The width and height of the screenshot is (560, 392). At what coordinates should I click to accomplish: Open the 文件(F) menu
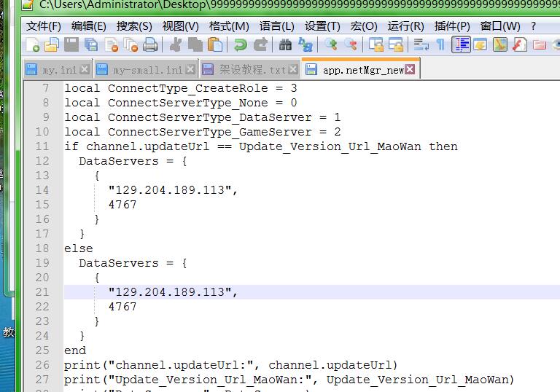pos(44,26)
